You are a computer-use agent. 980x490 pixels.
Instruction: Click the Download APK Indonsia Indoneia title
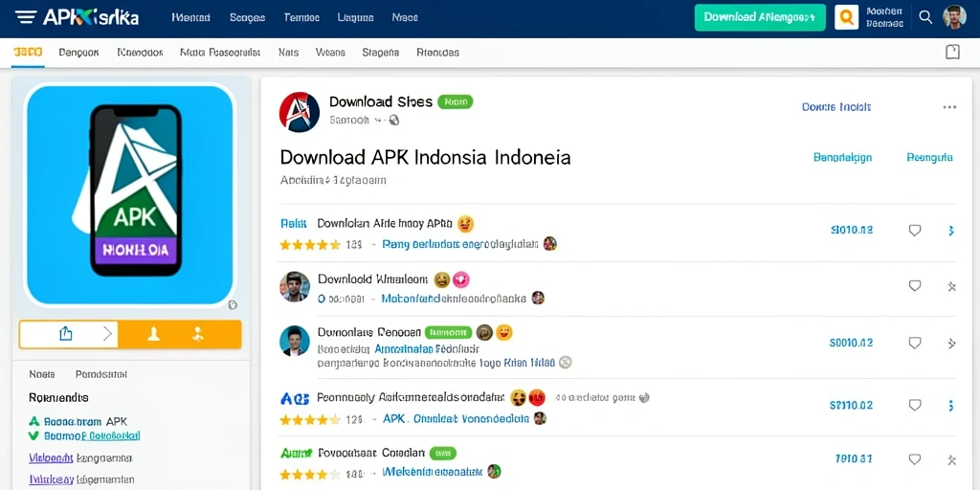coord(425,157)
